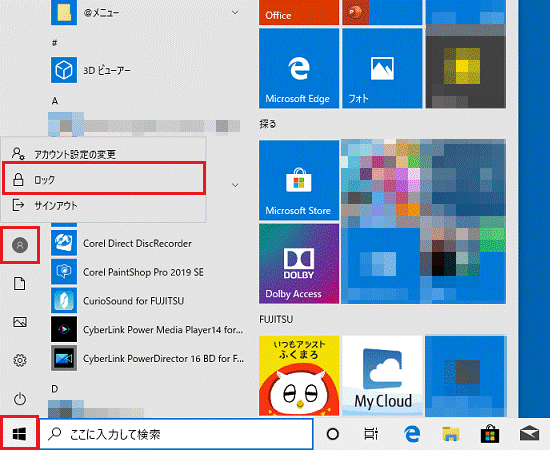Click the Power icon in Start sidebar
This screenshot has width=550, height=450.
(20, 399)
